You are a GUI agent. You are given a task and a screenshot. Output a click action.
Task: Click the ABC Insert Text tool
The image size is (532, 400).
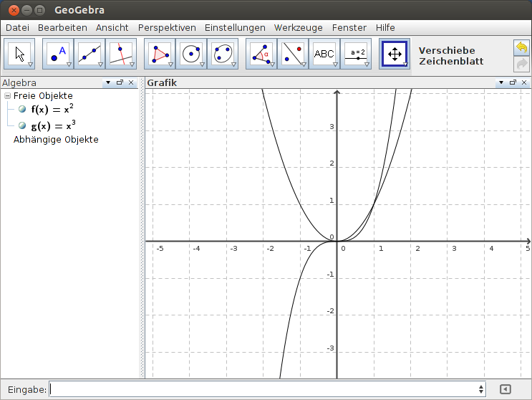pyautogui.click(x=324, y=54)
